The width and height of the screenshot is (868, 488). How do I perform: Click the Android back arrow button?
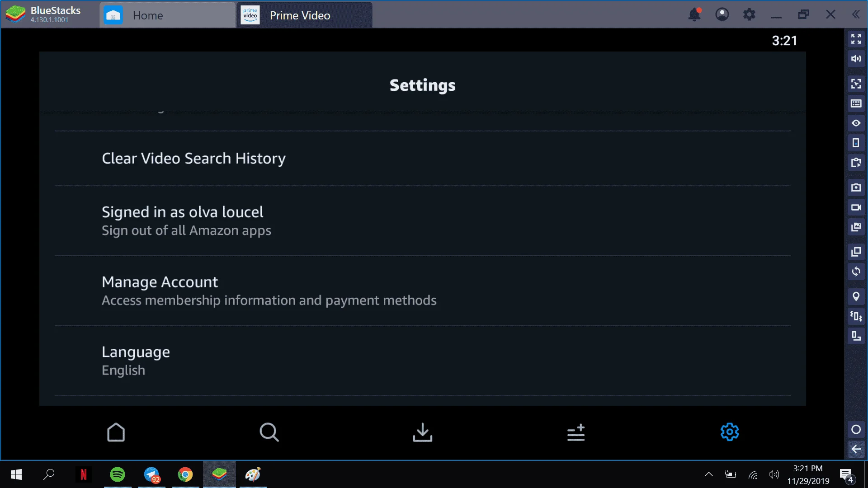(856, 449)
